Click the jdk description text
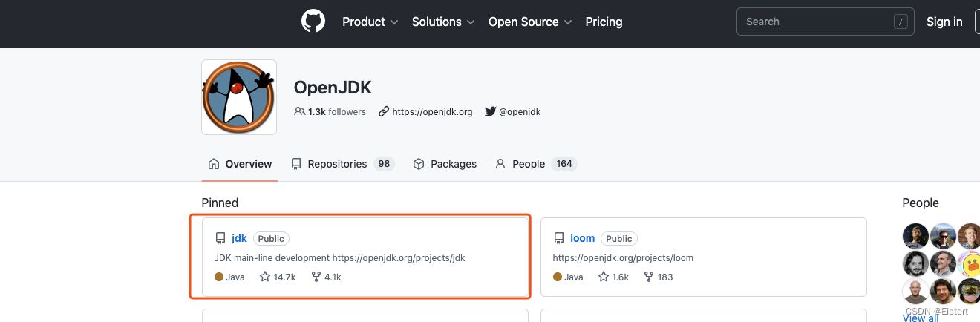 (x=339, y=258)
